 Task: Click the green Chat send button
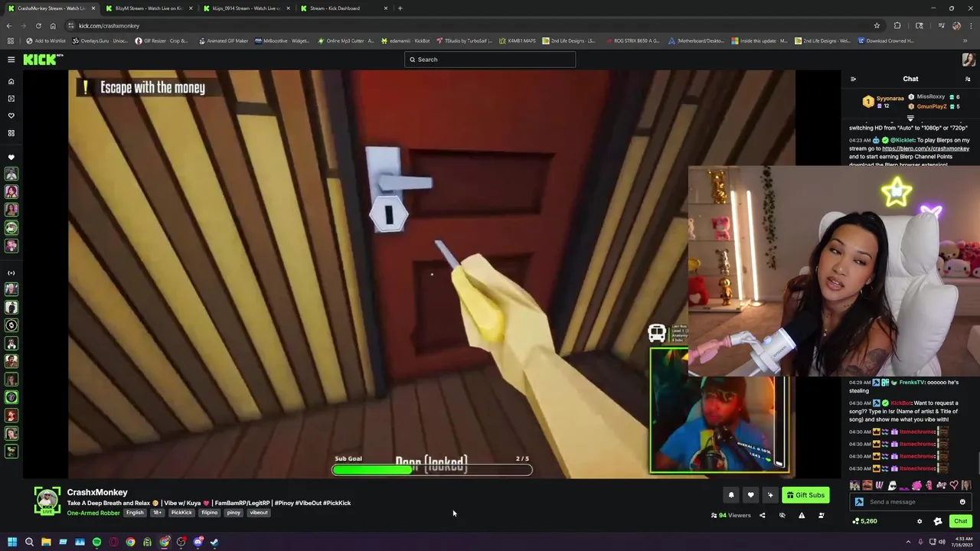960,521
